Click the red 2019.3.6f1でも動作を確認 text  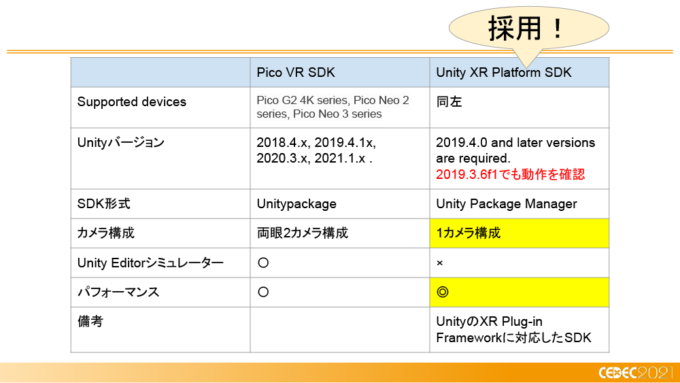[510, 174]
